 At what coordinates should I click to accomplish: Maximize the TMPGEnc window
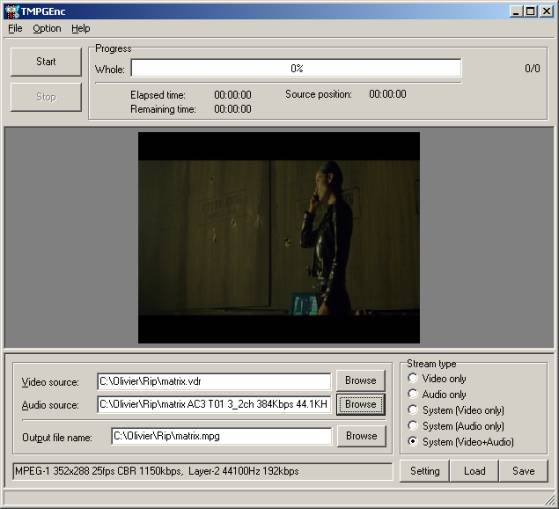[x=530, y=11]
